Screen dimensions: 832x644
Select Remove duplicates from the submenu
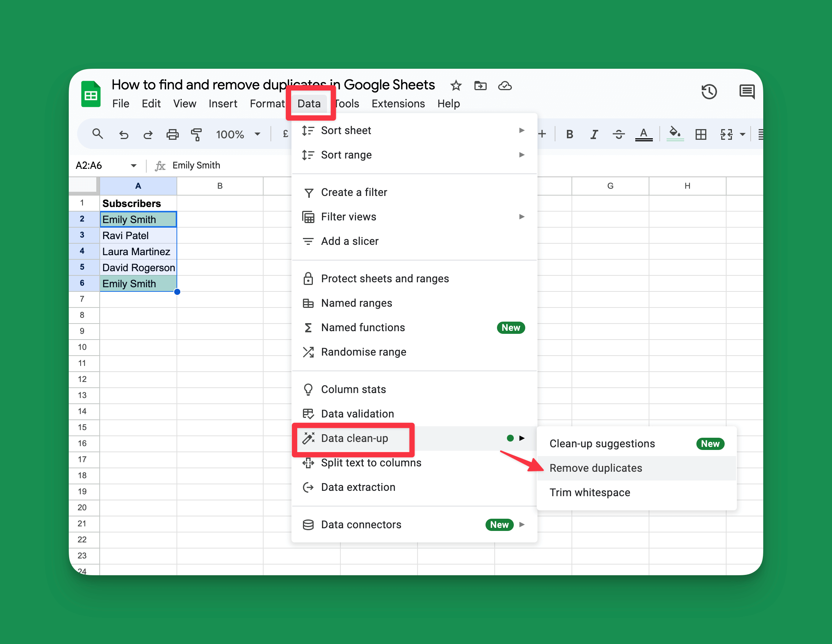tap(596, 468)
